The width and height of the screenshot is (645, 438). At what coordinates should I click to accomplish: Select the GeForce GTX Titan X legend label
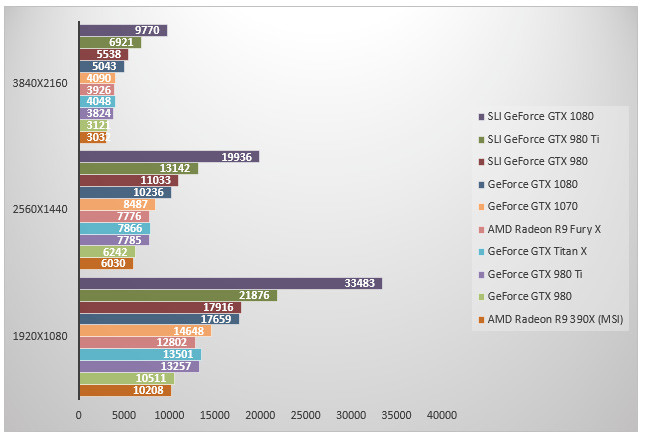coord(537,251)
